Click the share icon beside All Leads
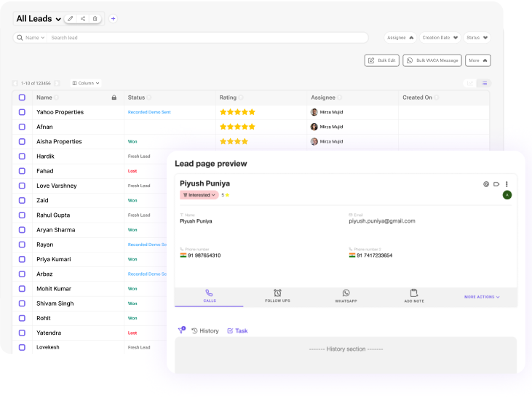This screenshot has width=532, height=401. tap(83, 19)
